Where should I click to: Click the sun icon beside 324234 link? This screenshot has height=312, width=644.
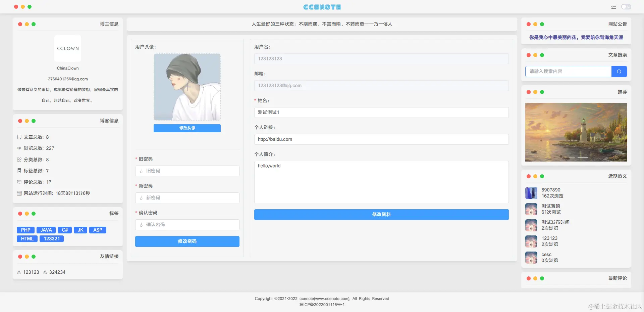[x=45, y=272]
